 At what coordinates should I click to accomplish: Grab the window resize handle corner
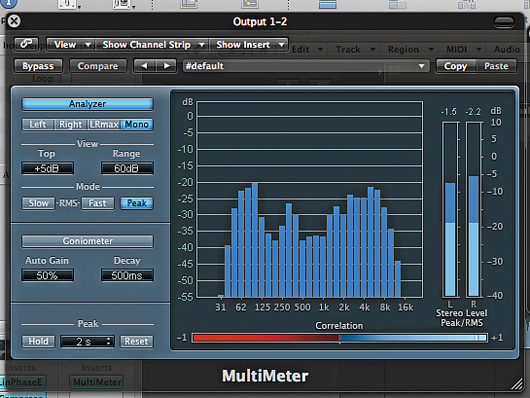(516, 384)
